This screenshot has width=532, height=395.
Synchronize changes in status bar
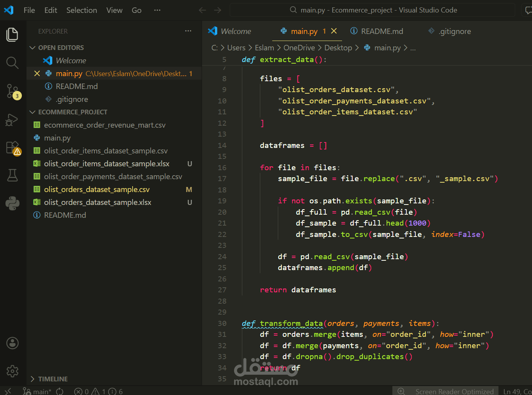(60, 391)
